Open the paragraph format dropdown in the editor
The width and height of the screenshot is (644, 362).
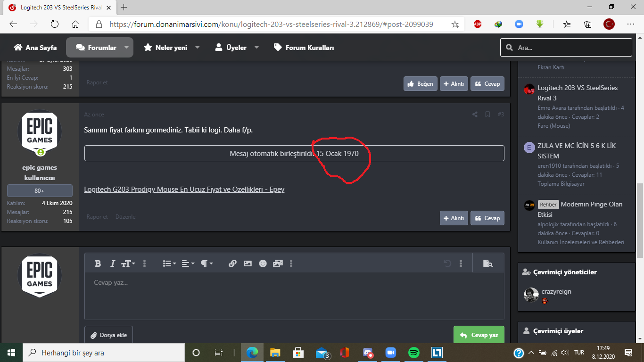coord(206,263)
